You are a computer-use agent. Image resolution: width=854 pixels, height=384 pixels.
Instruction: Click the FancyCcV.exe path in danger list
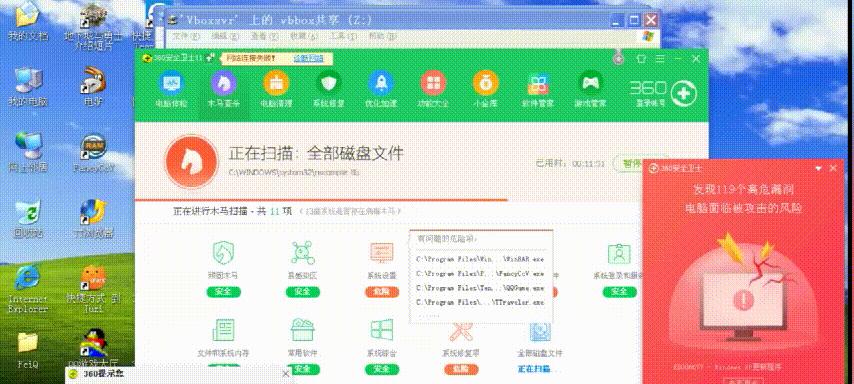(480, 273)
